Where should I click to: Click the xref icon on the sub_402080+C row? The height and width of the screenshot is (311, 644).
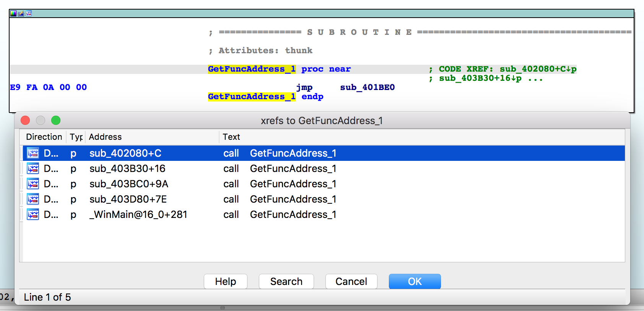point(33,153)
